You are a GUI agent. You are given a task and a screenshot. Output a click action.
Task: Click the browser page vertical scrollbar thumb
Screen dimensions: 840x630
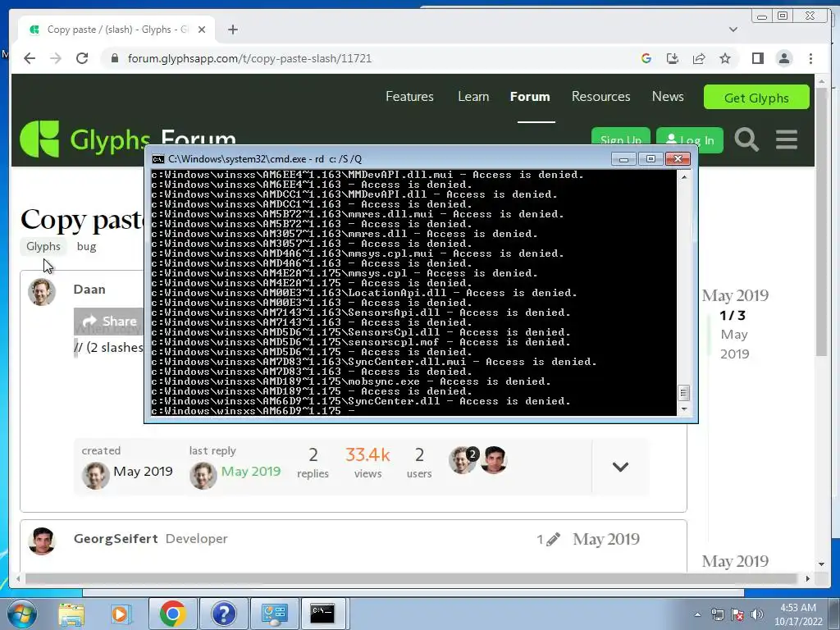point(821,220)
